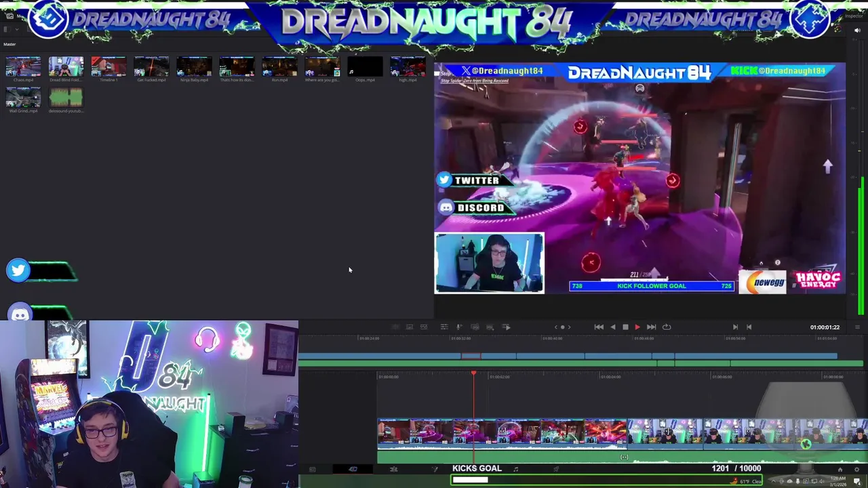
Task: Click the edit-point marker between timeline clips
Action: click(624, 457)
